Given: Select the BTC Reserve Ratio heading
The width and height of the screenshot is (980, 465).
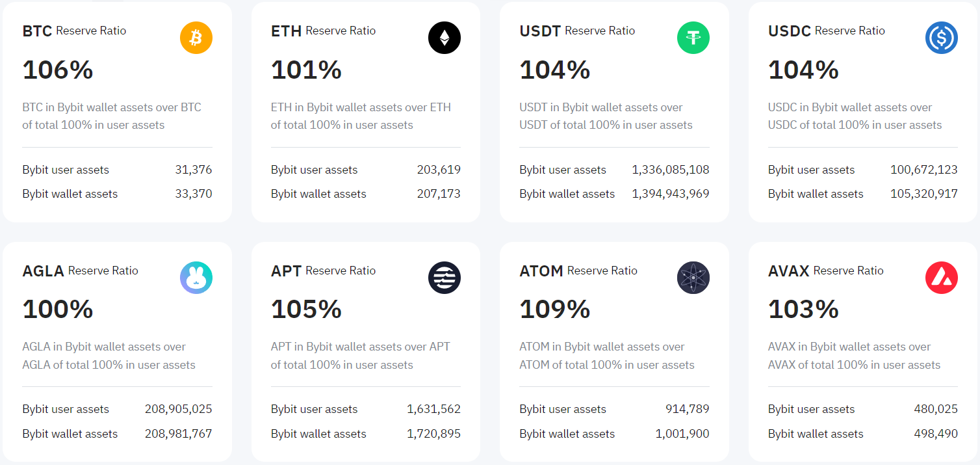Looking at the screenshot, I should (74, 31).
